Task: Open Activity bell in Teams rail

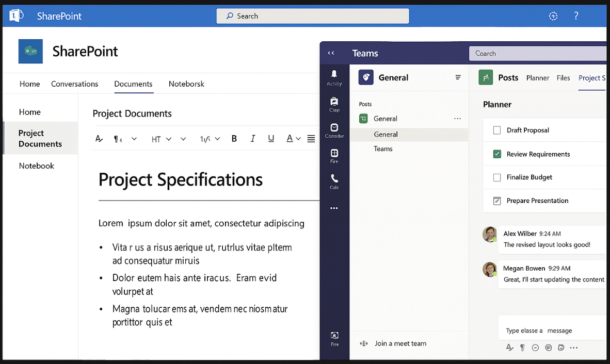Action: pos(334,78)
